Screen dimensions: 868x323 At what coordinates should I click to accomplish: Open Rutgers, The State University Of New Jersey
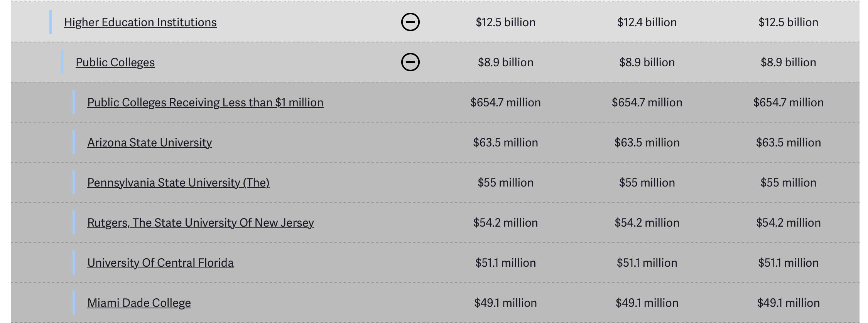[x=200, y=223]
